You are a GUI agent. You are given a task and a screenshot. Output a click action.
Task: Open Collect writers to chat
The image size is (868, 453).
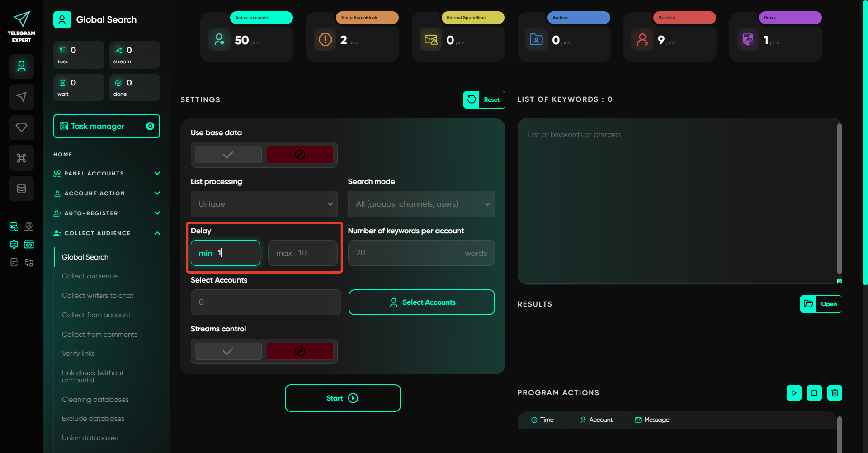tap(98, 296)
